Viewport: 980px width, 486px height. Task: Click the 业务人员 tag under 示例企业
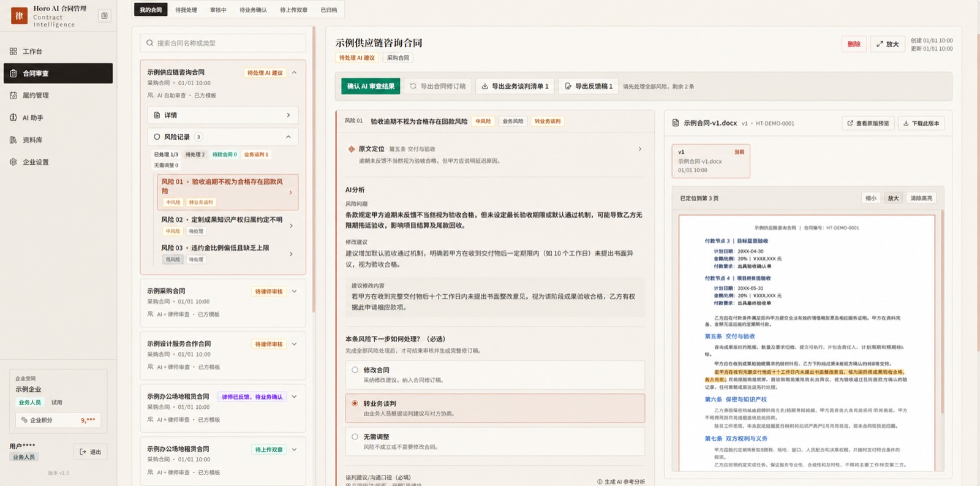29,403
